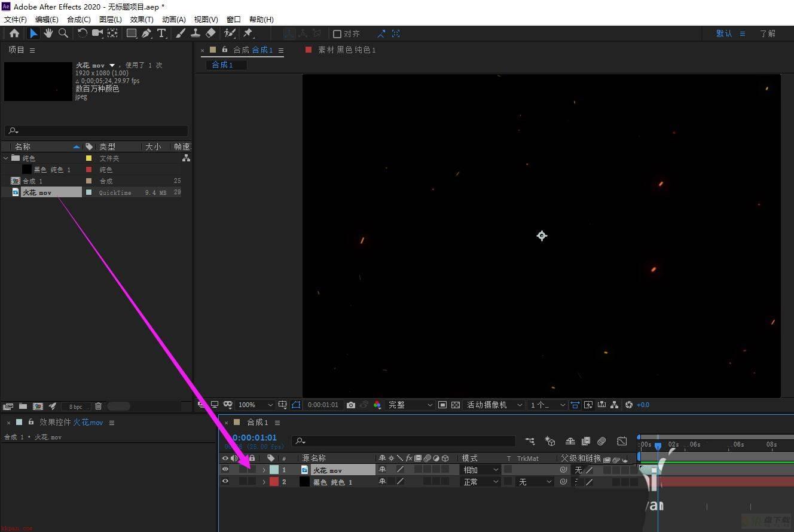
Task: Click the Home icon in toolbar
Action: pos(14,33)
